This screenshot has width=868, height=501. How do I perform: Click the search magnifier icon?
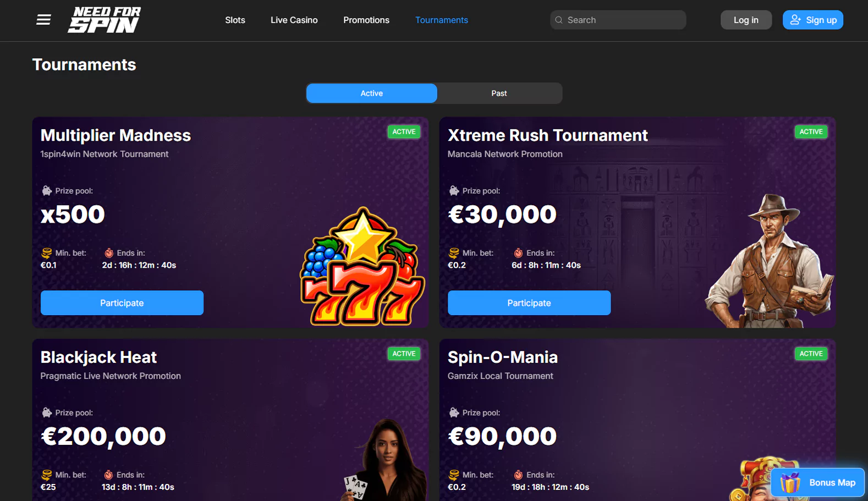pyautogui.click(x=559, y=20)
